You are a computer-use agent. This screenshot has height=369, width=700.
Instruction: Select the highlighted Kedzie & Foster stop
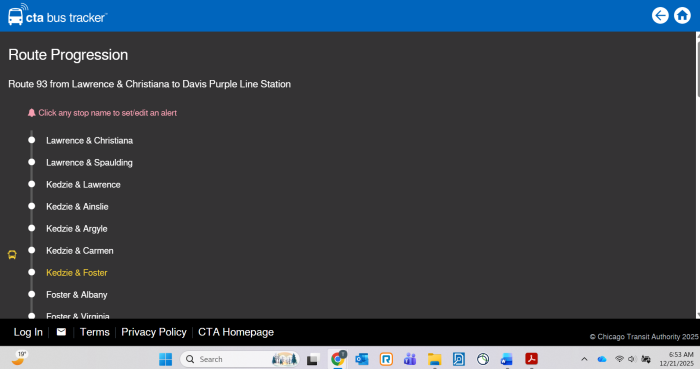[x=77, y=273]
